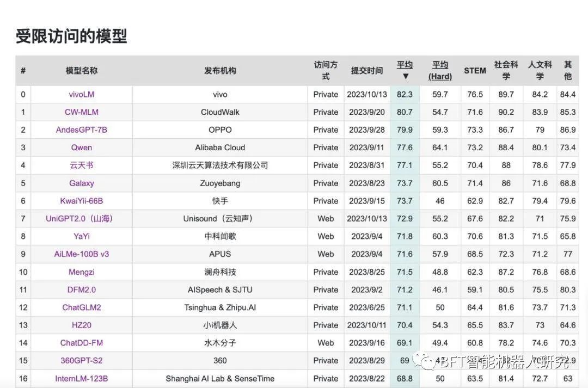
Task: Sort by the 平均 column header
Action: (405, 65)
